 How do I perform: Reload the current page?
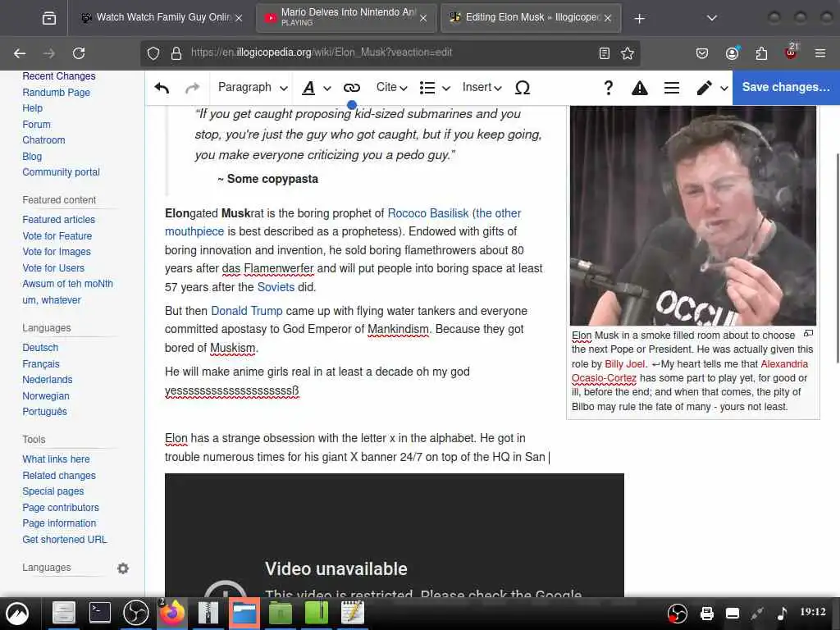pyautogui.click(x=79, y=53)
